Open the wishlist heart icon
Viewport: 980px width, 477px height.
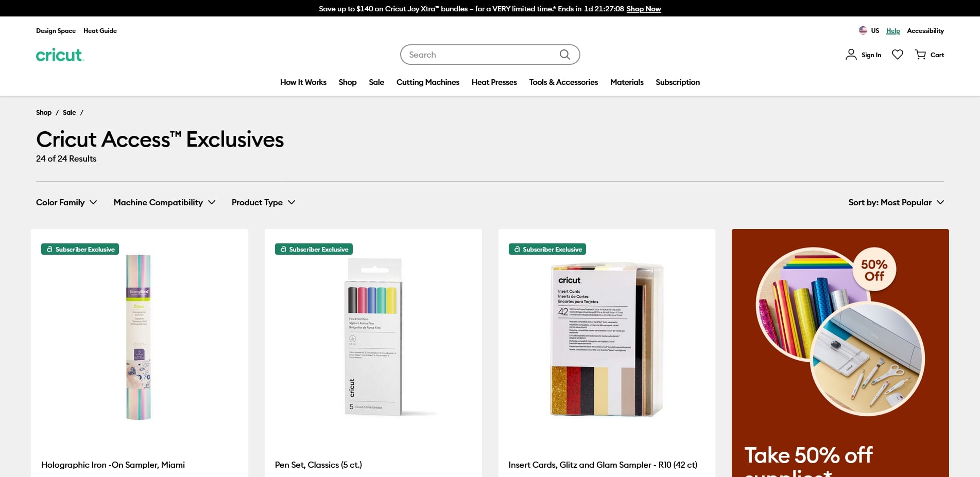tap(898, 55)
